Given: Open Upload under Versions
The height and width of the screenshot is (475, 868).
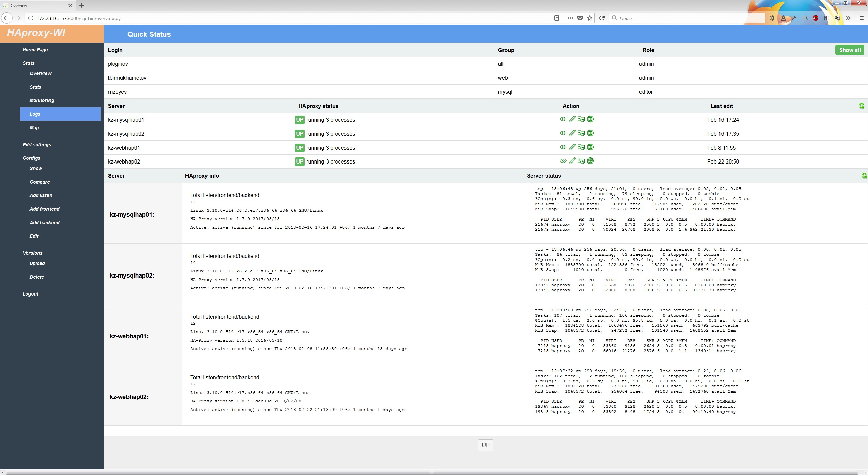Looking at the screenshot, I should pyautogui.click(x=37, y=263).
